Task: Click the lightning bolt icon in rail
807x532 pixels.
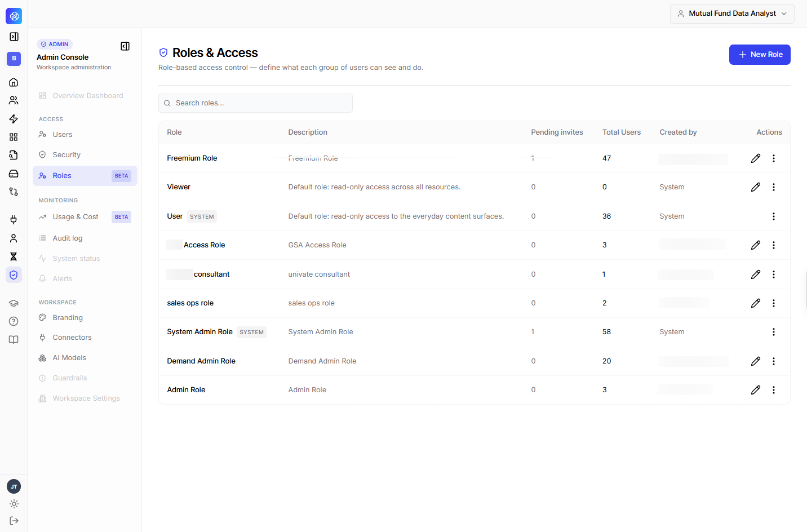Action: pyautogui.click(x=14, y=119)
